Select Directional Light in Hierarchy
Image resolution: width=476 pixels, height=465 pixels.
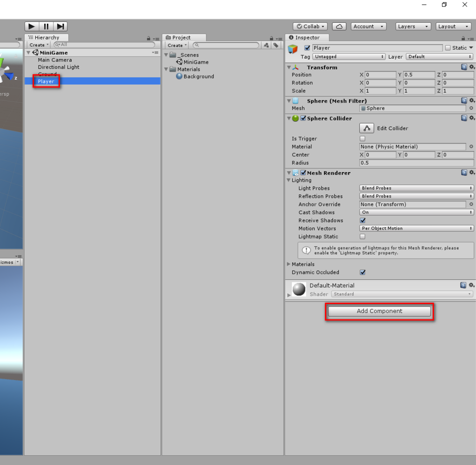coord(59,67)
